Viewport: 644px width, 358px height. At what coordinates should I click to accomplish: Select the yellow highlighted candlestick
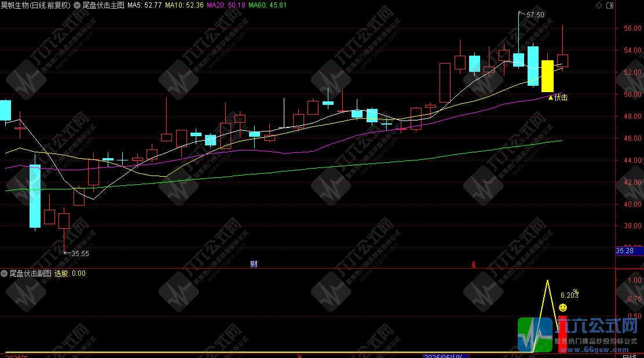pos(547,76)
